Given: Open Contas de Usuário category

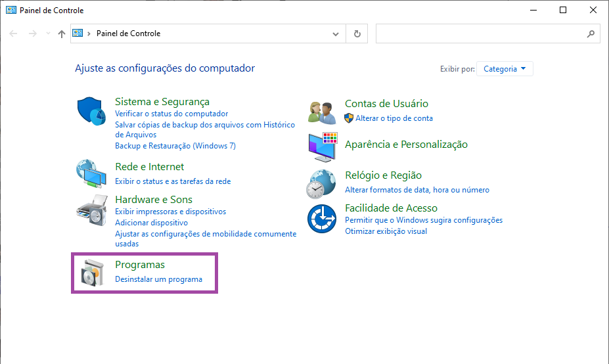Looking at the screenshot, I should [386, 104].
